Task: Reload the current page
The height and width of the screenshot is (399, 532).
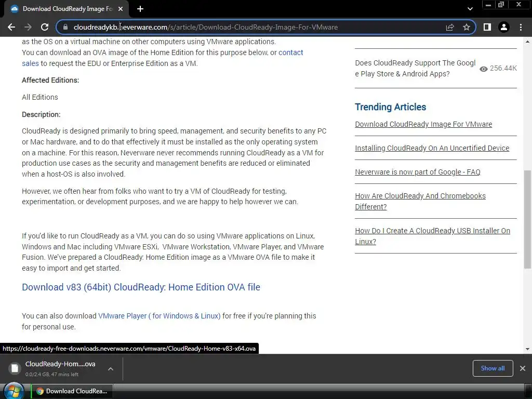Action: (45, 27)
